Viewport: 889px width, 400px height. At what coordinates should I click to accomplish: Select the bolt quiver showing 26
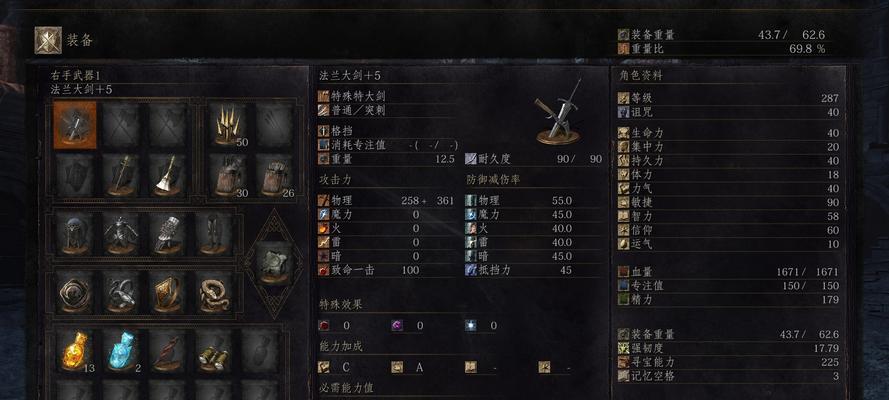pos(274,175)
